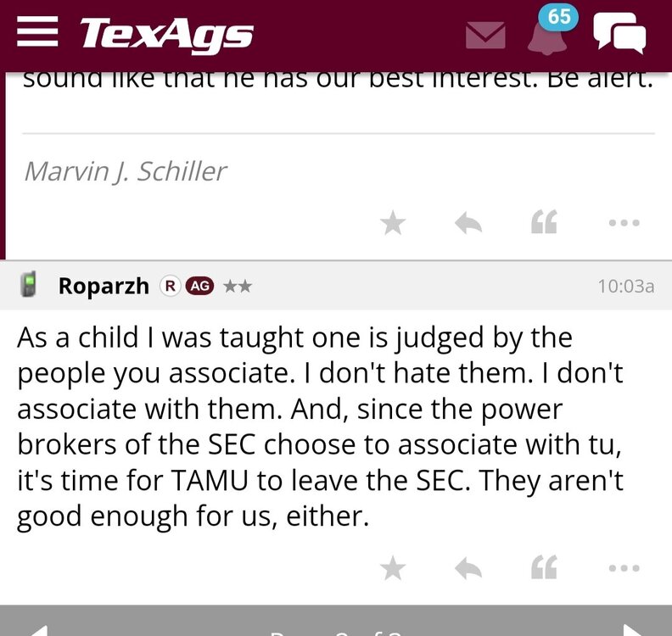Open the private messages envelope icon
This screenshot has height=636, width=672.
(485, 35)
